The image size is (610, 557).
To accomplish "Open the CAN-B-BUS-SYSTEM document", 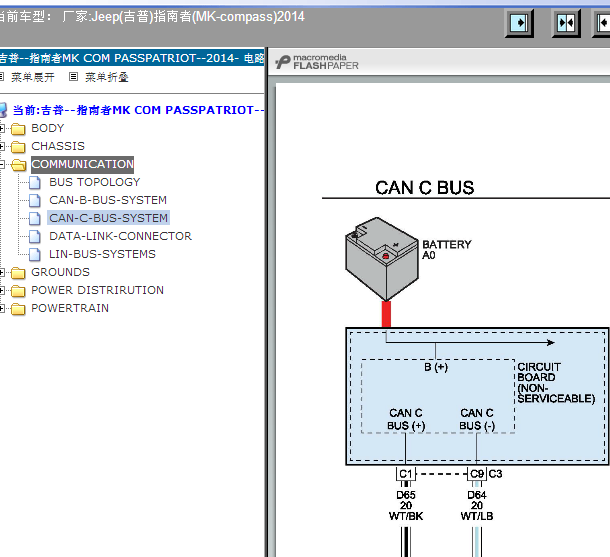I will click(x=108, y=200).
